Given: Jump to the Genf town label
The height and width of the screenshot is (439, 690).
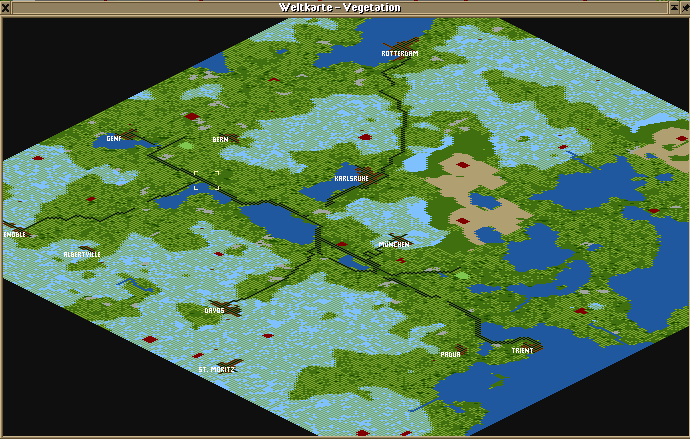Looking at the screenshot, I should click(114, 139).
